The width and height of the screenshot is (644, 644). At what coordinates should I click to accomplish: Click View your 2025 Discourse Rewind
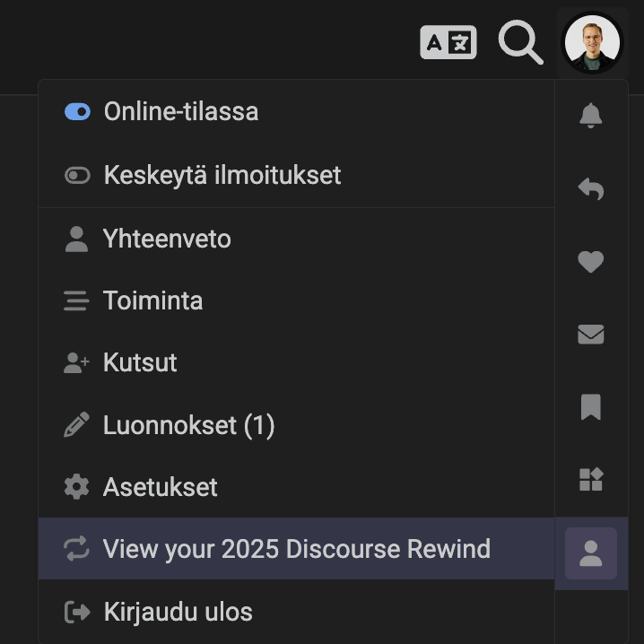point(296,549)
